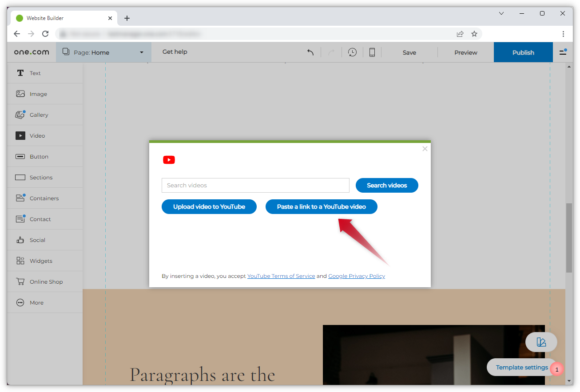Viewport: 580px width, 392px height.
Task: Expand the Page: Home dropdown
Action: click(103, 52)
